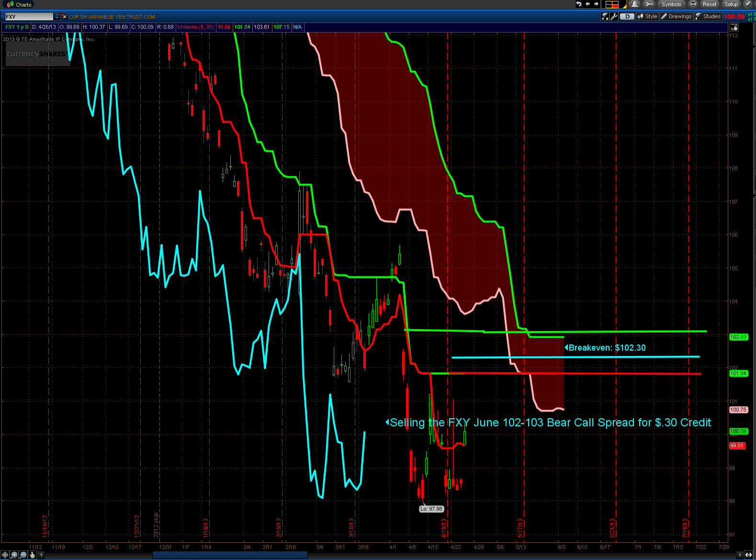
Task: Click the zoom out magnifier icon
Action: click(23, 555)
